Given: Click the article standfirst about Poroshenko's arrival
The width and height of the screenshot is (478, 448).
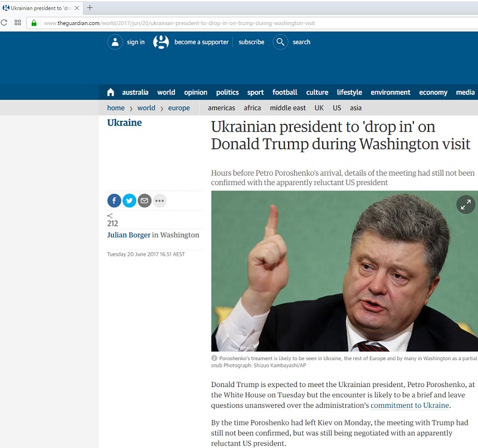Looking at the screenshot, I should point(342,177).
